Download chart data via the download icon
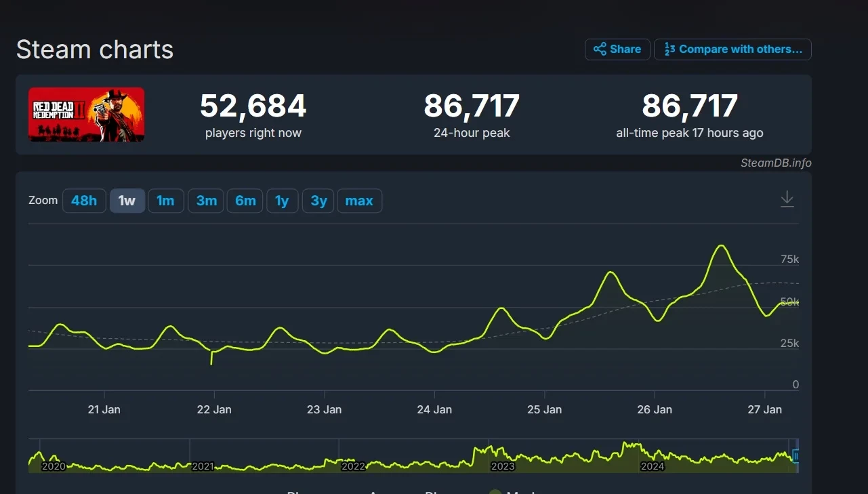 787,199
